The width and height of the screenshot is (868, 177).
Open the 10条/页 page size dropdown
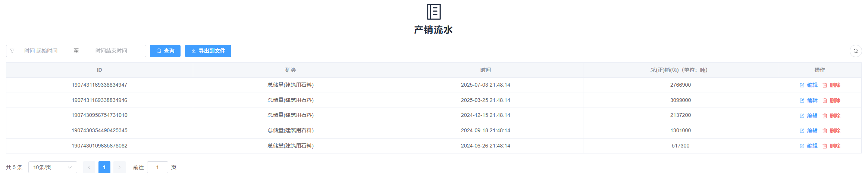(x=53, y=167)
